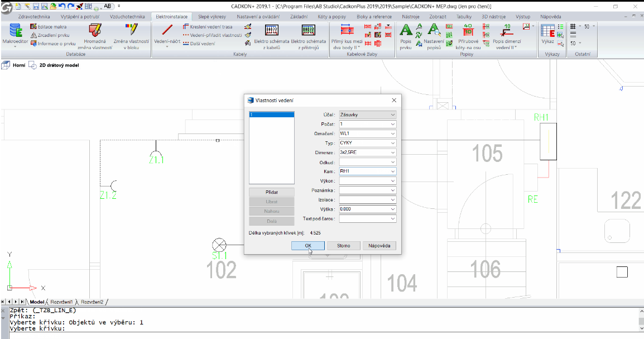Click the 2D drátový model visual style
Image resolution: width=644 pixels, height=339 pixels.
pos(59,65)
